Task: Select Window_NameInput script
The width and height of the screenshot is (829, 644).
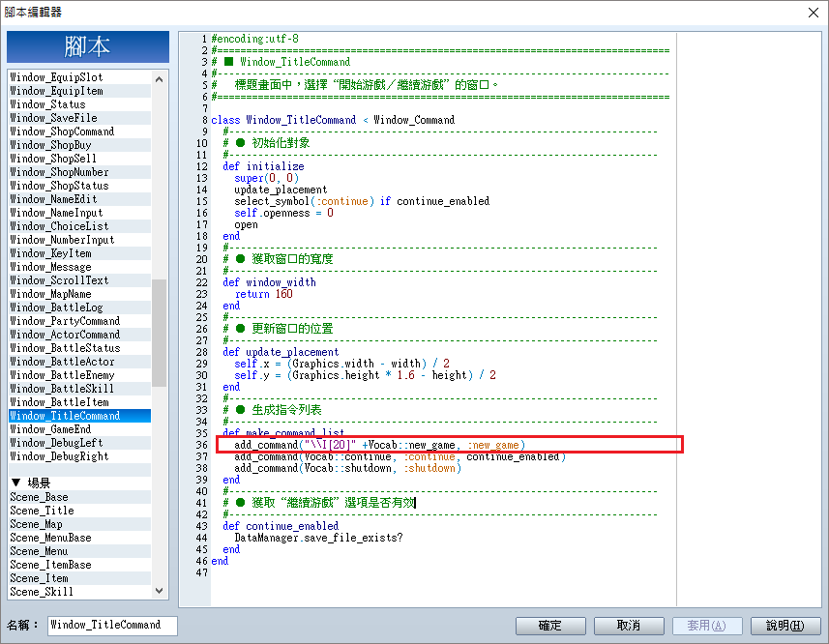Action: 80,213
